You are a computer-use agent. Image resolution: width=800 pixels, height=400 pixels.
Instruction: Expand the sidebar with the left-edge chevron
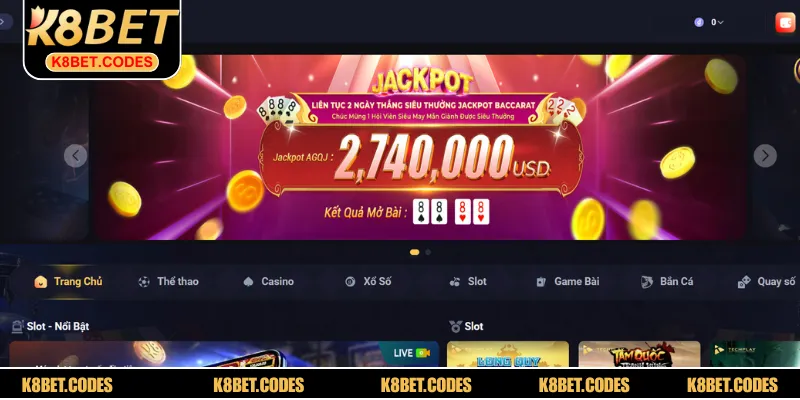[x=4, y=21]
